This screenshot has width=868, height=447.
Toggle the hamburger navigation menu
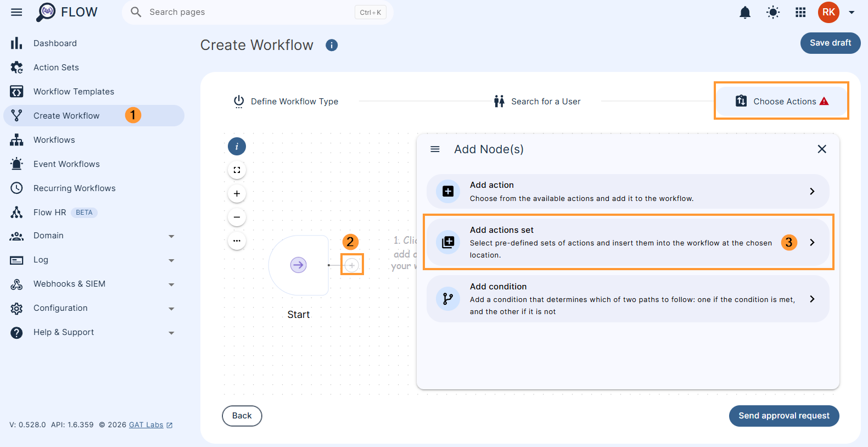[16, 12]
